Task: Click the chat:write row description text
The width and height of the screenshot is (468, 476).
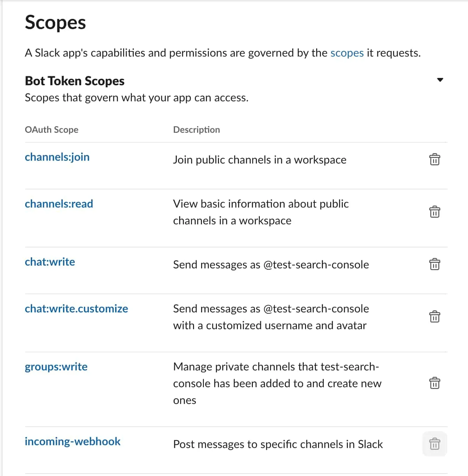Action: [271, 265]
